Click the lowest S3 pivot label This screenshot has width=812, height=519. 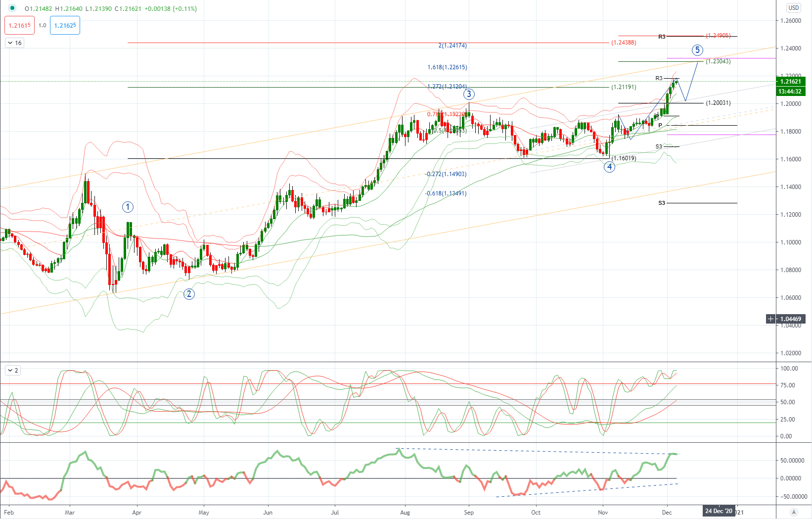662,203
